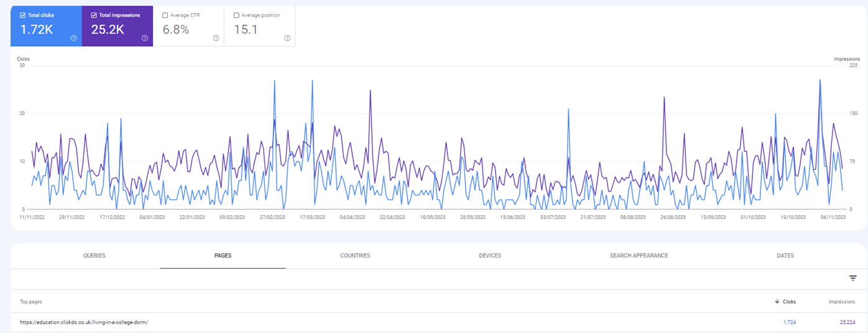This screenshot has height=333, width=868.
Task: Open the Countries tab
Action: [355, 256]
